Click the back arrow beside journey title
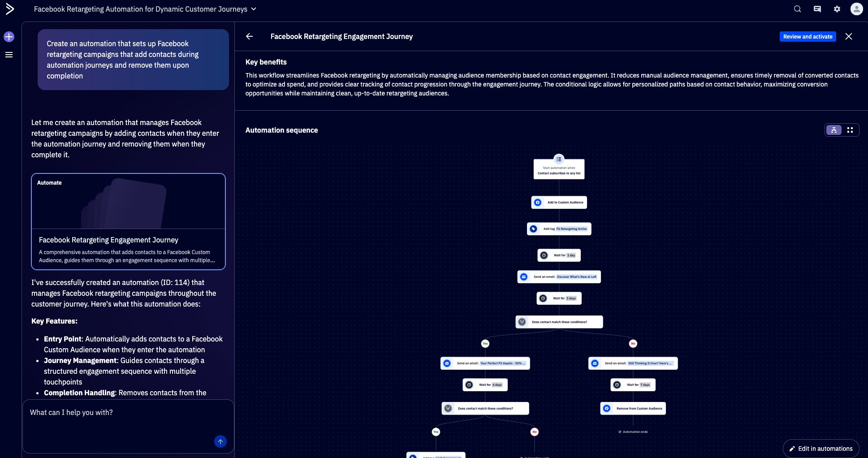 [x=250, y=36]
